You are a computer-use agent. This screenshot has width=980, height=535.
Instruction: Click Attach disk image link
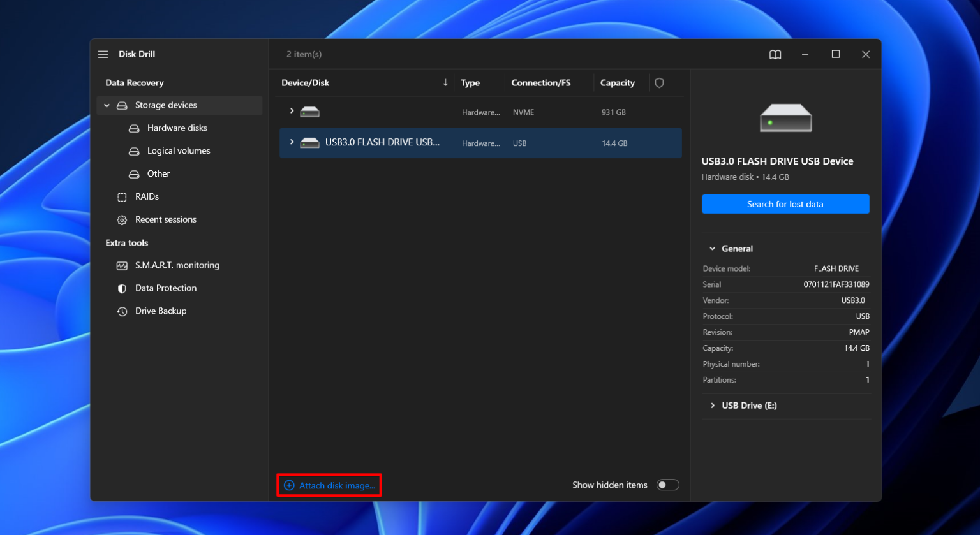329,485
